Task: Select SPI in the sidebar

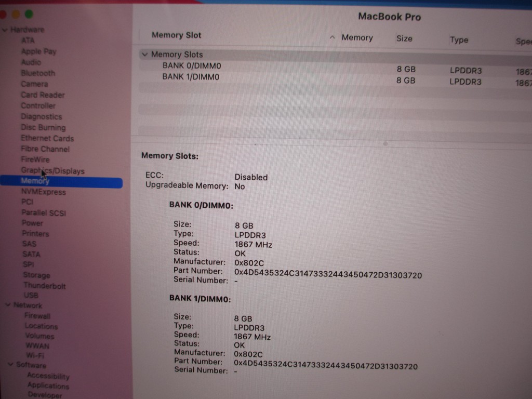Action: [28, 264]
